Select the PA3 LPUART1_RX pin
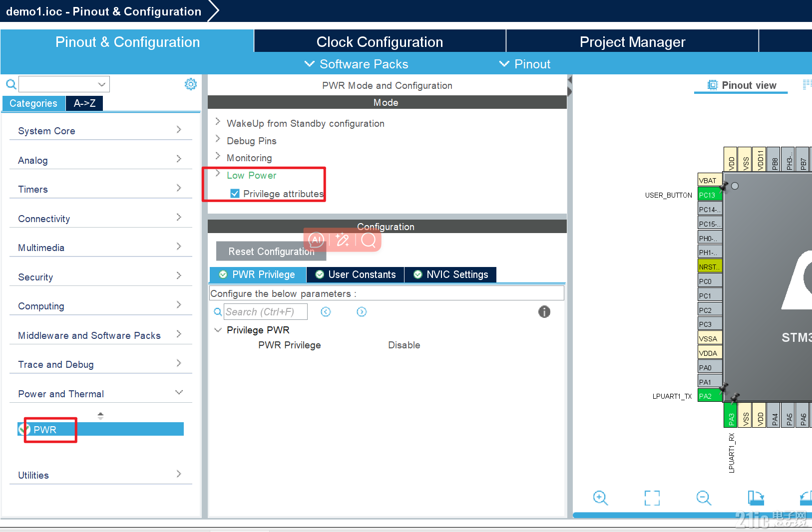The width and height of the screenshot is (812, 532). pyautogui.click(x=731, y=415)
